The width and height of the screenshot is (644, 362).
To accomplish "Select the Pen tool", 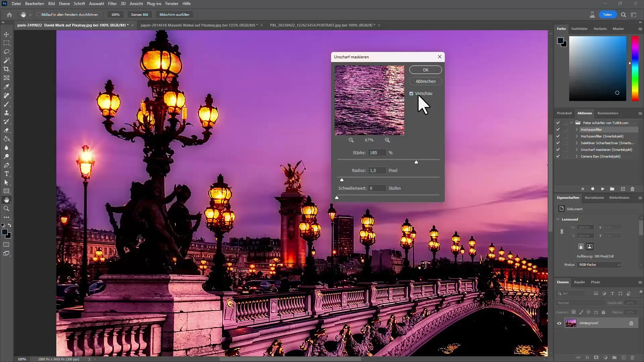I will point(6,165).
